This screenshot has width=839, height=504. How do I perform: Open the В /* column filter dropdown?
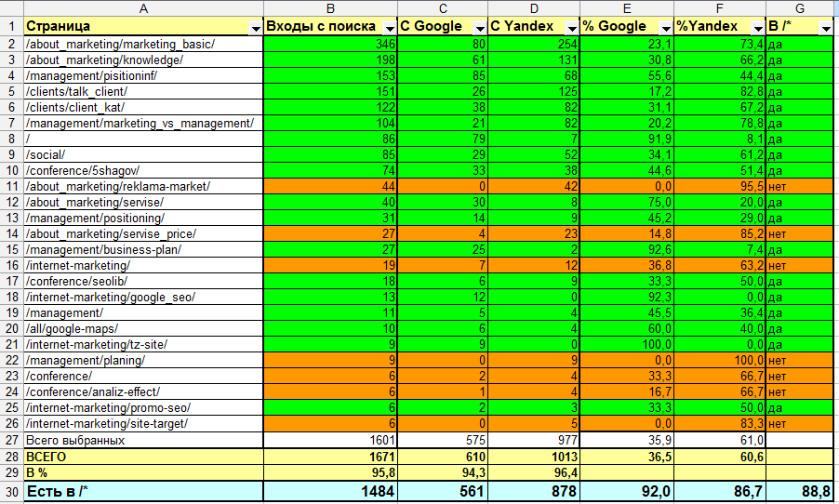click(x=824, y=28)
